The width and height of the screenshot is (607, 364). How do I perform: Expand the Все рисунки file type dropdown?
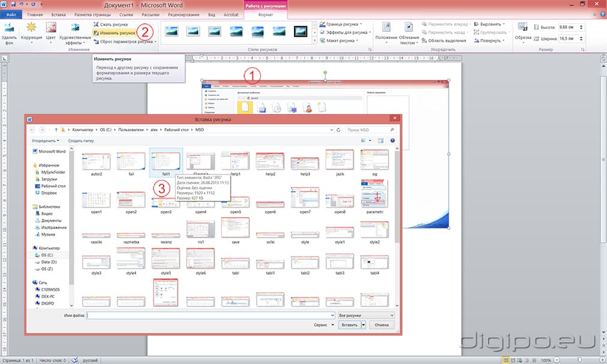tap(366, 315)
